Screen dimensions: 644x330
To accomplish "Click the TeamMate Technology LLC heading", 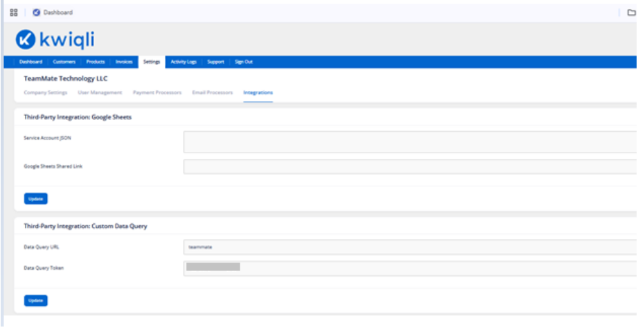I will tap(66, 78).
